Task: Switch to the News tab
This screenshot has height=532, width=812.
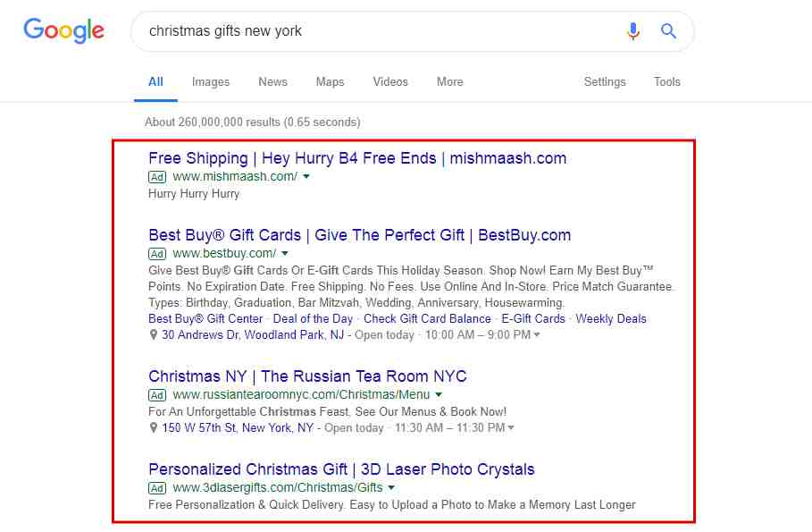Action: [x=272, y=82]
